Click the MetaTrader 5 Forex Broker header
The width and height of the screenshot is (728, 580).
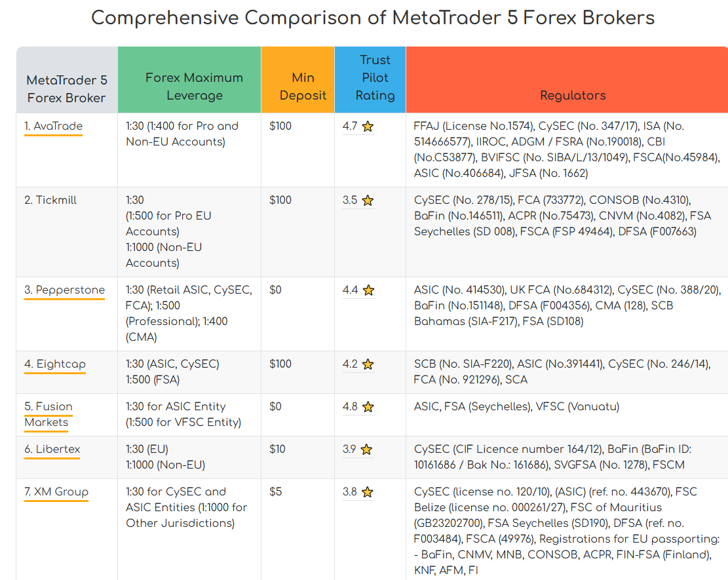click(x=66, y=89)
